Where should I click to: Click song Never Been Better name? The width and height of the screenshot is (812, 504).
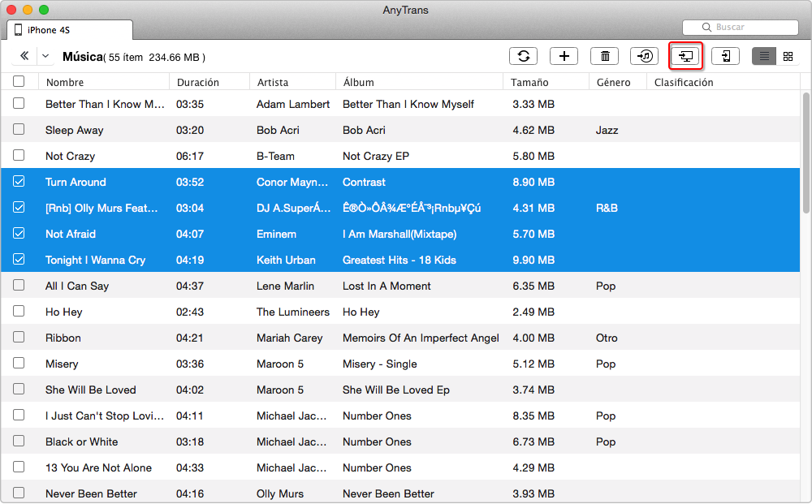[91, 493]
